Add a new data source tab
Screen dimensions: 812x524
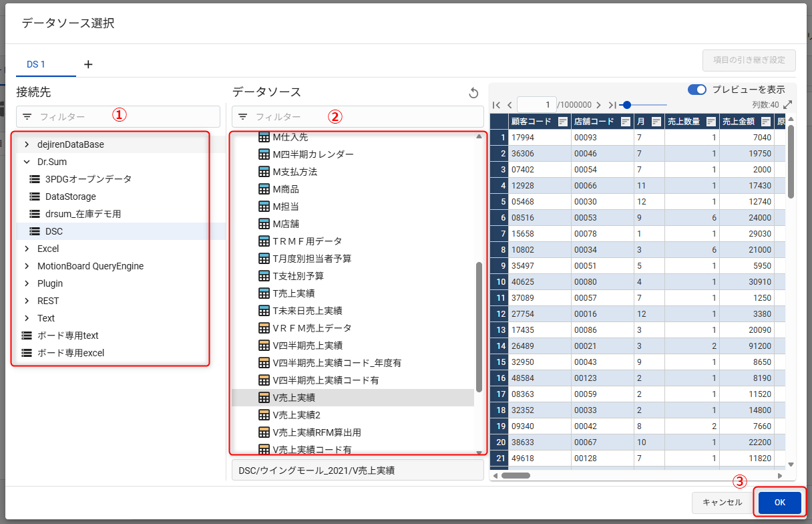(88, 64)
